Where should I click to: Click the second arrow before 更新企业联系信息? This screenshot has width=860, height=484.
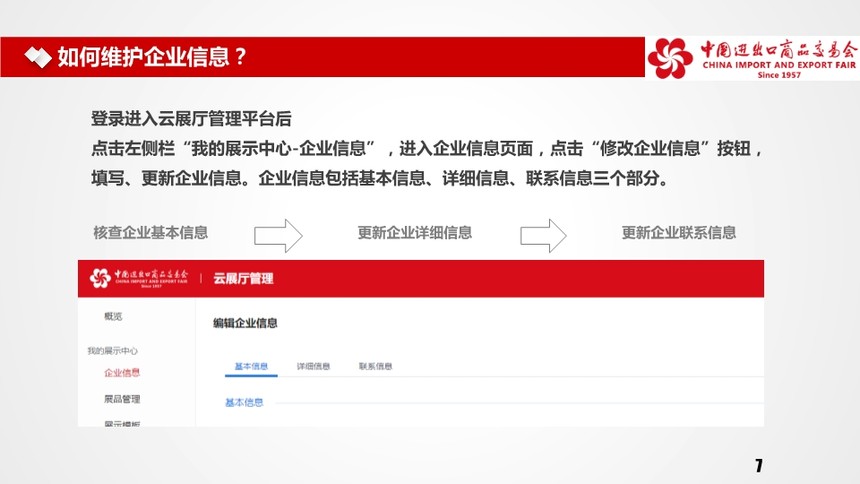[543, 236]
